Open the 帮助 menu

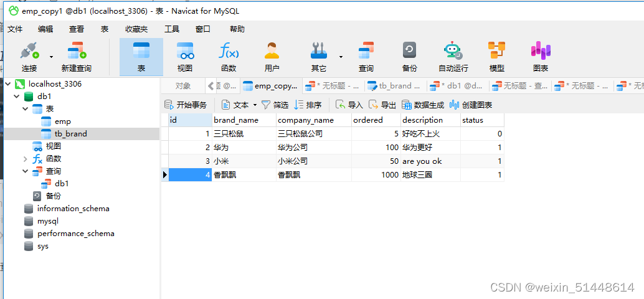pyautogui.click(x=237, y=29)
